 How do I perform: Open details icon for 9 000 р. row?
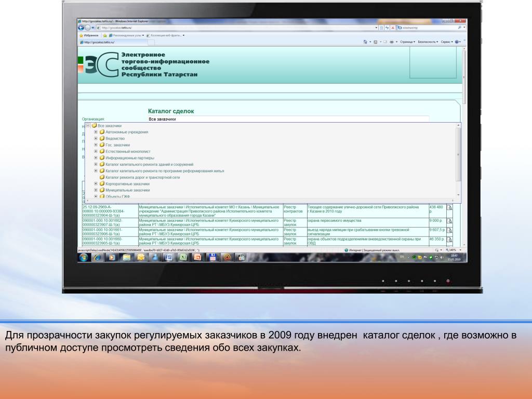[x=449, y=221]
